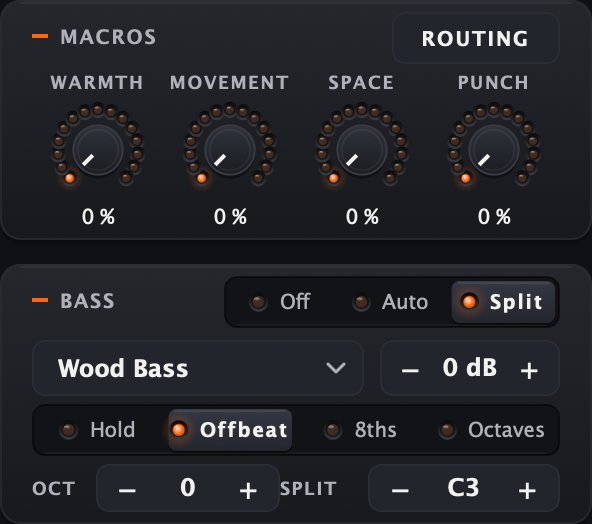This screenshot has width=592, height=524.
Task: Raise the SPLIT point with plus
Action: [527, 490]
